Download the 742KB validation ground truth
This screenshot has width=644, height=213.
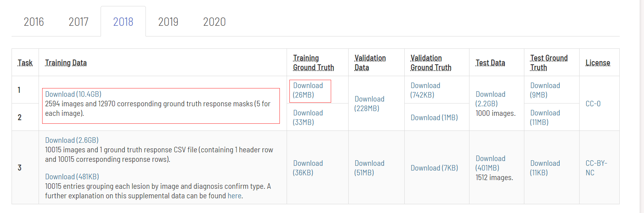click(x=425, y=86)
